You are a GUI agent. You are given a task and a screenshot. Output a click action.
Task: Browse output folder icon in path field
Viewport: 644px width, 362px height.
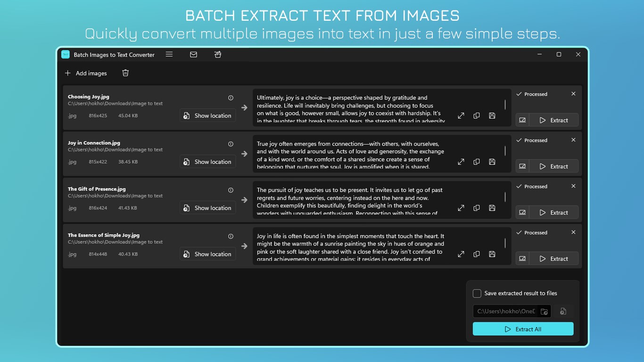(x=544, y=311)
